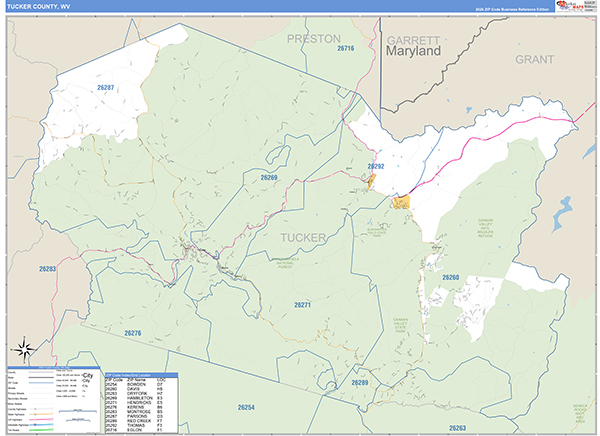This screenshot has width=600, height=436.
Task: Click the Monongahela National Forest label
Action: point(285,263)
